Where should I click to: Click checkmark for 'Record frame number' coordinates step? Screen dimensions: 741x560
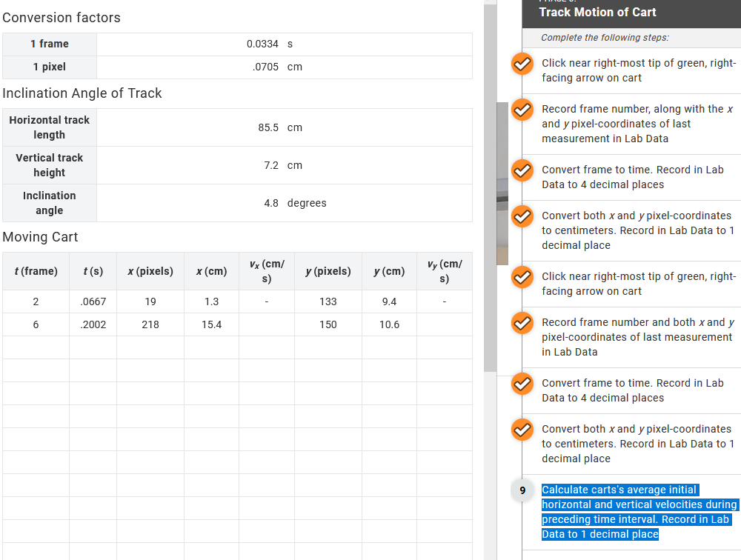522,110
